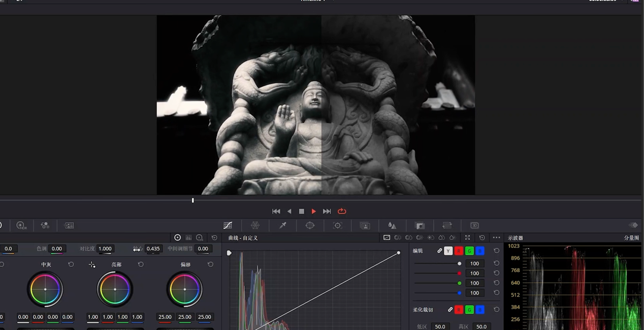Open the Magic Mask palette
This screenshot has width=644, height=330.
[365, 225]
